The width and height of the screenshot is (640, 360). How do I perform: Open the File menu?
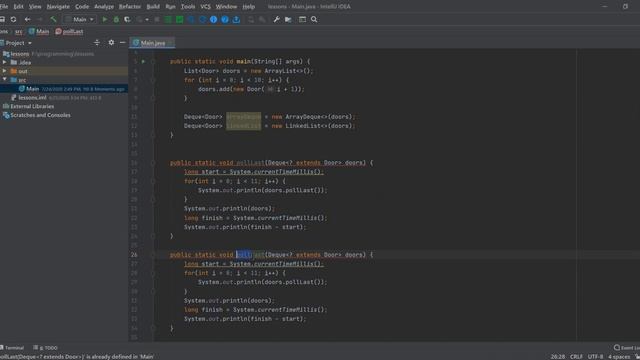click(x=4, y=7)
